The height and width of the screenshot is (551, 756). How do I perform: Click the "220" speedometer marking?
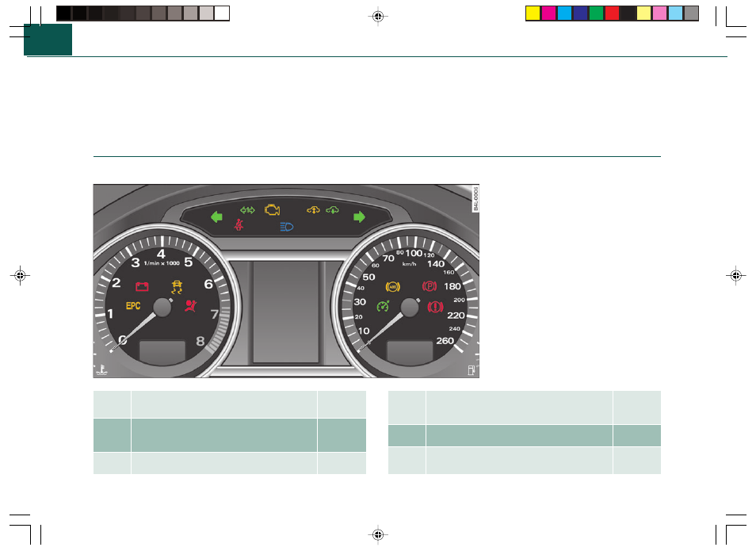(x=456, y=316)
